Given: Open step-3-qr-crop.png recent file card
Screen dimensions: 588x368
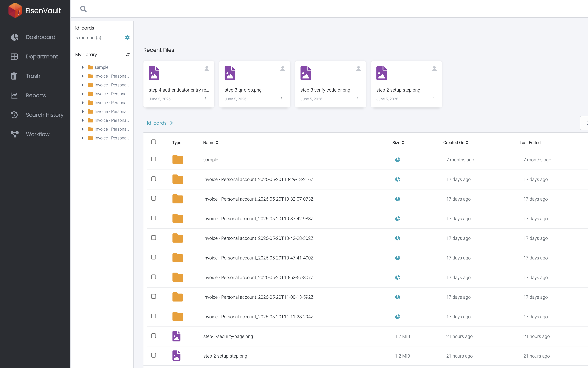Looking at the screenshot, I should [x=255, y=84].
